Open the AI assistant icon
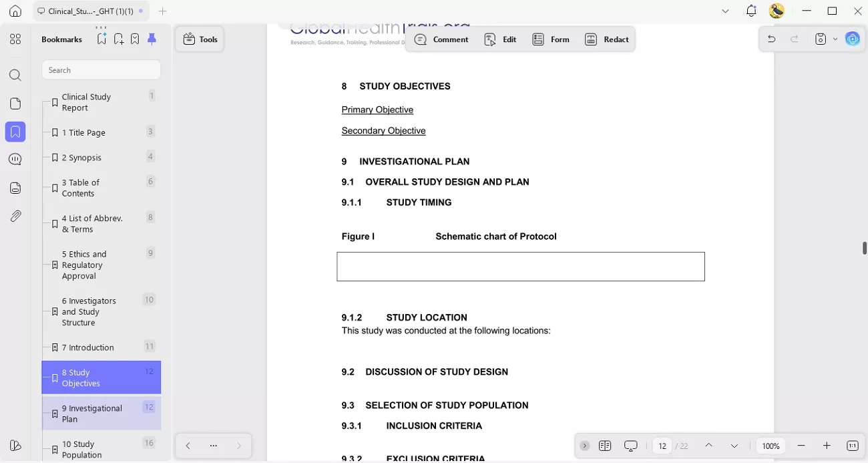Viewport: 868px width, 463px height. [853, 39]
